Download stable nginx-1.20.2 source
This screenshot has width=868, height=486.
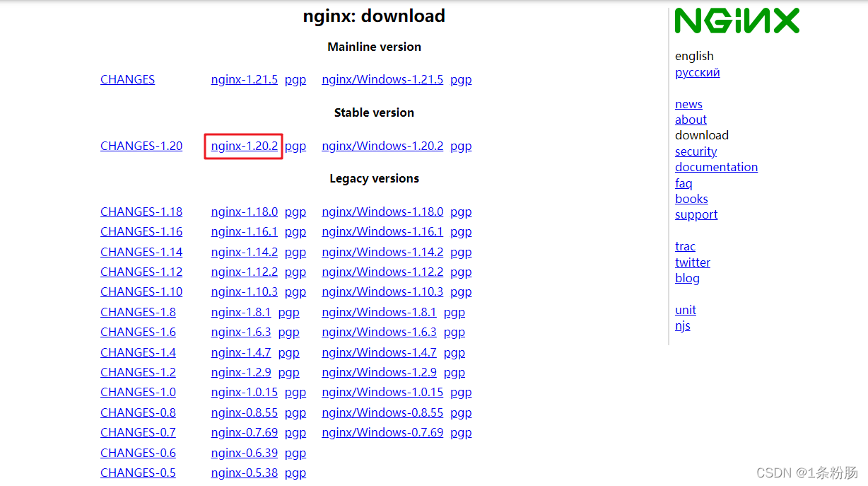coord(245,146)
